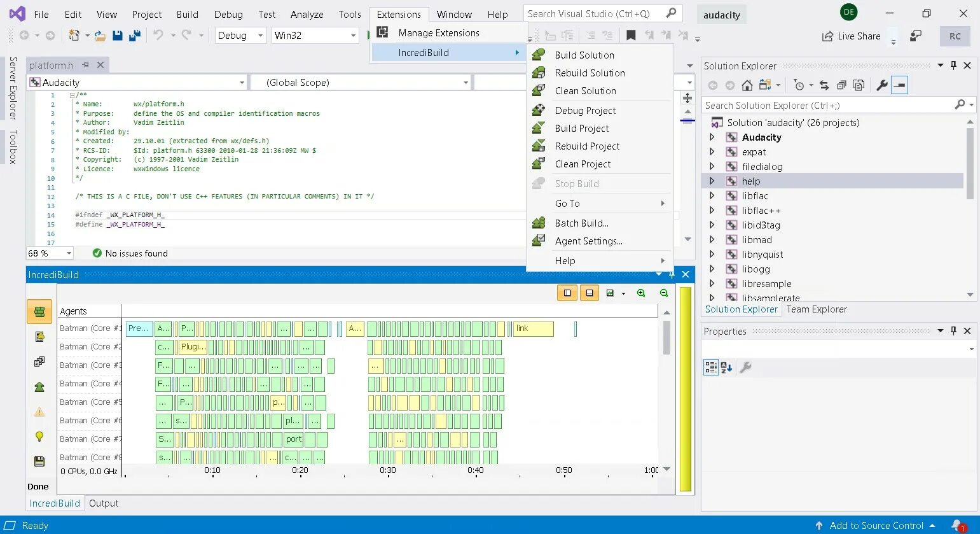
Task: Choose Clean Project menu entry
Action: point(600,164)
